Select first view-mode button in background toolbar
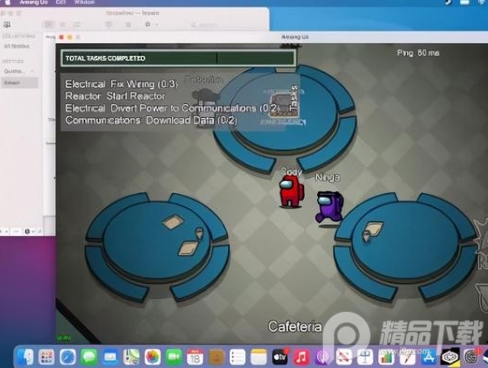The width and height of the screenshot is (488, 368). 48,24
